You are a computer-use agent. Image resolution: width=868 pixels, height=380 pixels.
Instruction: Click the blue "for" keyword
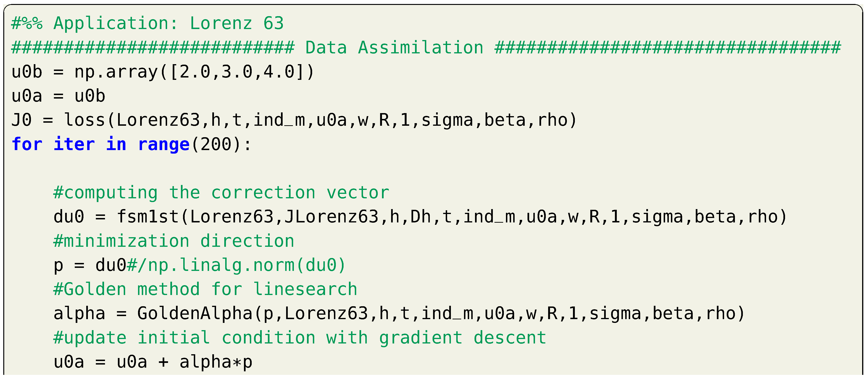27,145
